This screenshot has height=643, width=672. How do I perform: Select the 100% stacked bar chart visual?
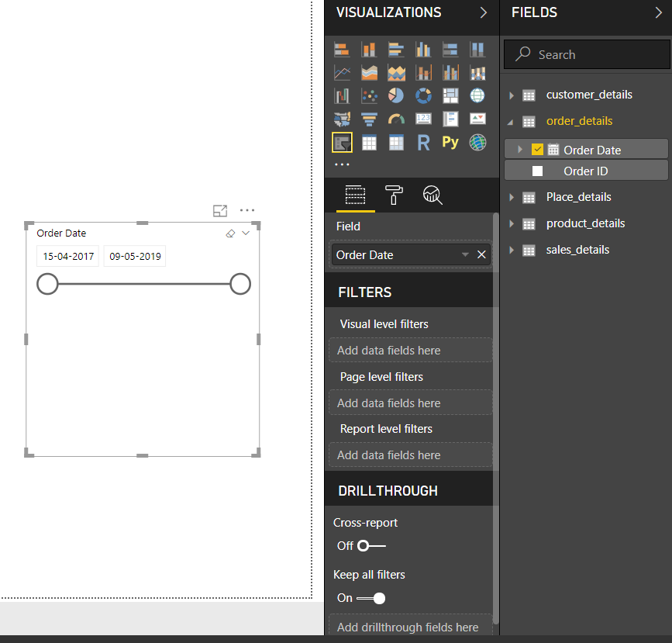pyautogui.click(x=450, y=50)
